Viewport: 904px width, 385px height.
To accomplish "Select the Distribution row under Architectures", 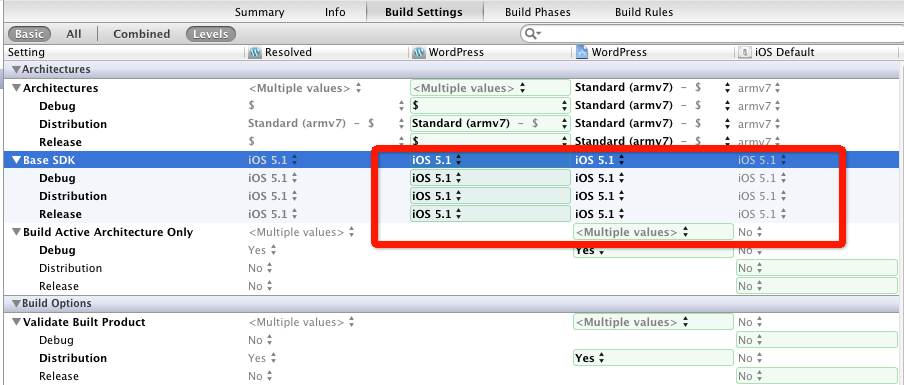I will [73, 124].
